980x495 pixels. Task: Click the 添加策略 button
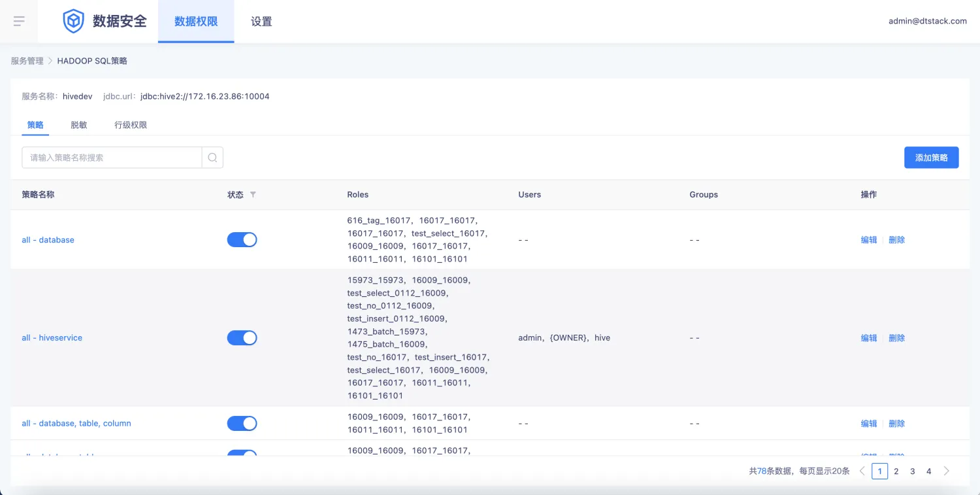point(931,158)
